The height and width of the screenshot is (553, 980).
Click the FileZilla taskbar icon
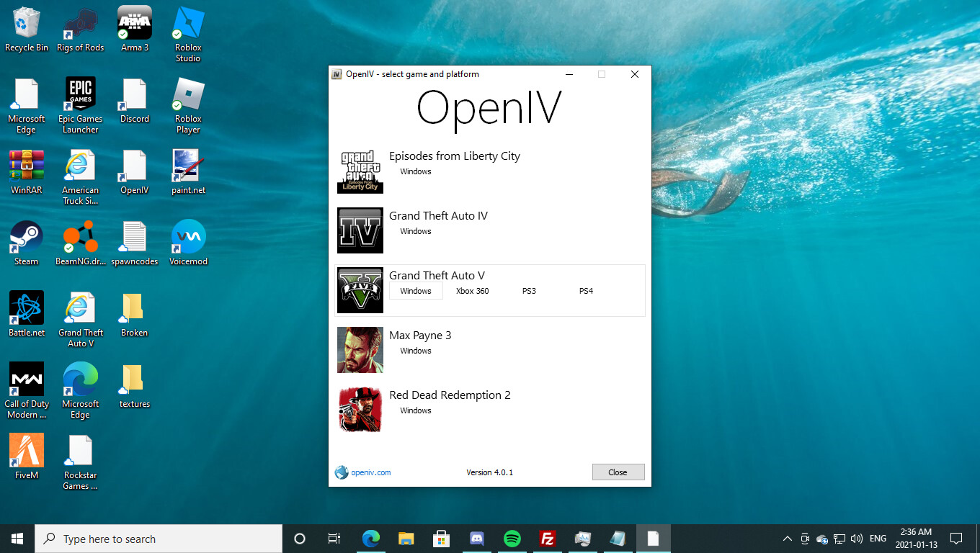point(548,539)
